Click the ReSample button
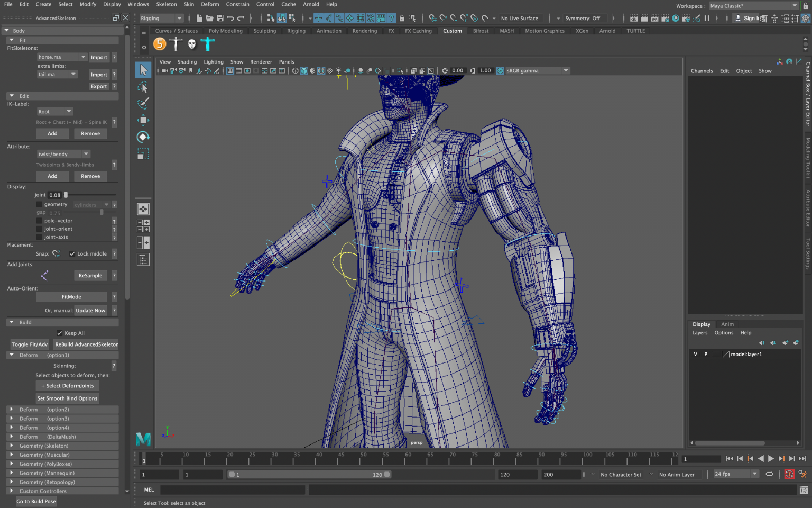 pyautogui.click(x=90, y=275)
